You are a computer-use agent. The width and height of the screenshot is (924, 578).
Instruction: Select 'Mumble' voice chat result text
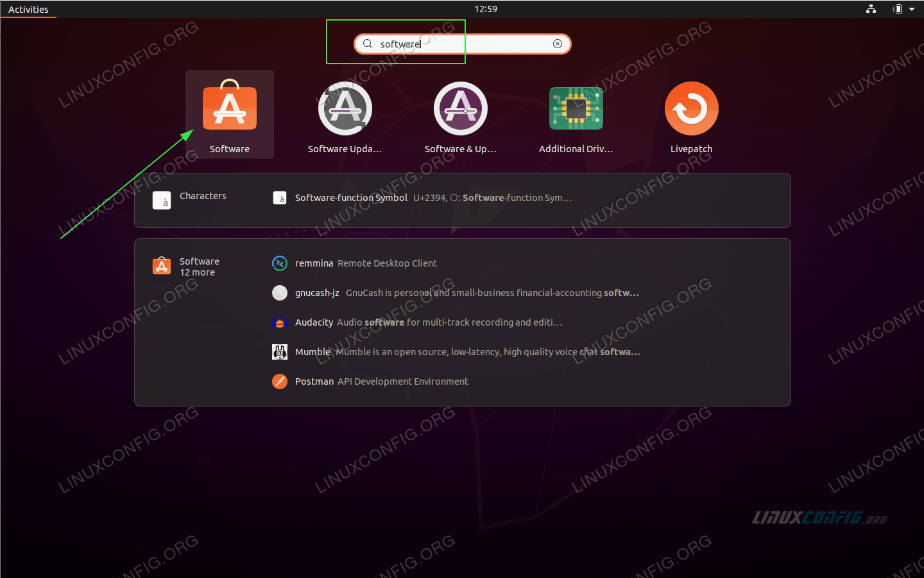[x=467, y=352]
